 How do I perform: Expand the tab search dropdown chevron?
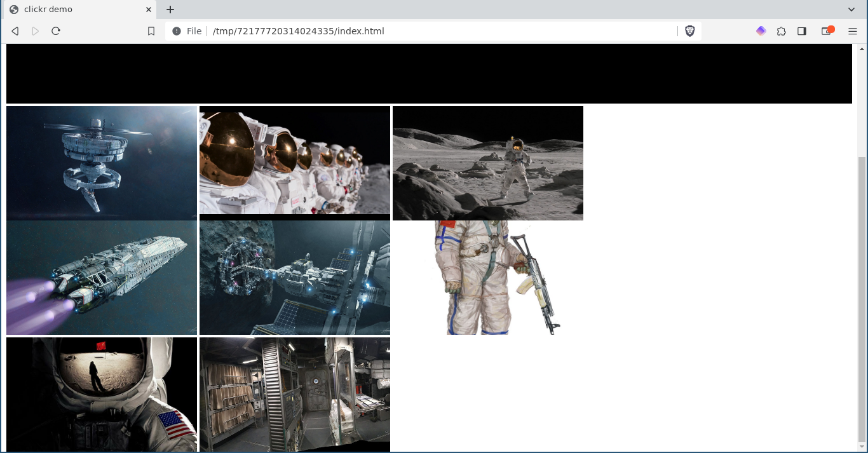pyautogui.click(x=851, y=10)
